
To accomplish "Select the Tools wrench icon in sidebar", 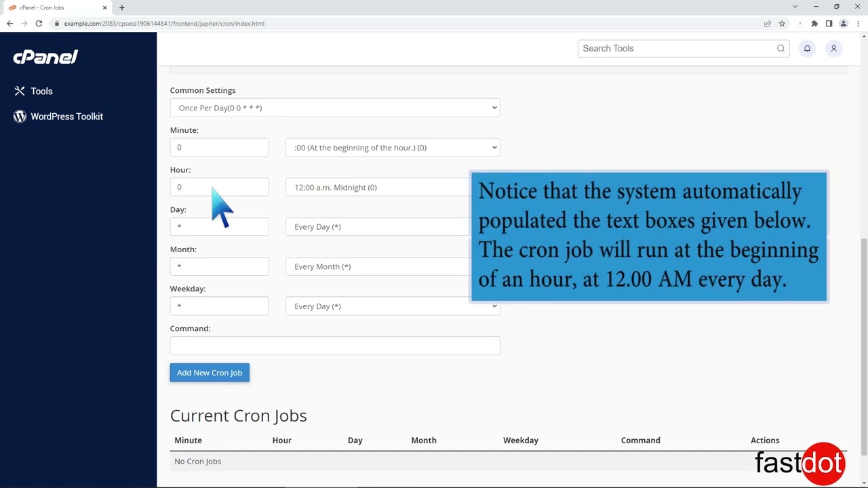I will [x=20, y=91].
